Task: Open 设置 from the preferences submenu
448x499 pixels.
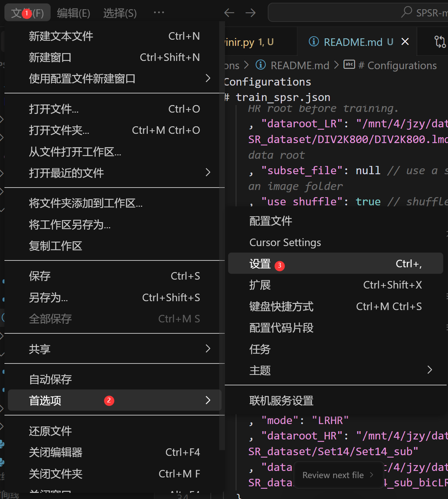Action: (x=261, y=264)
